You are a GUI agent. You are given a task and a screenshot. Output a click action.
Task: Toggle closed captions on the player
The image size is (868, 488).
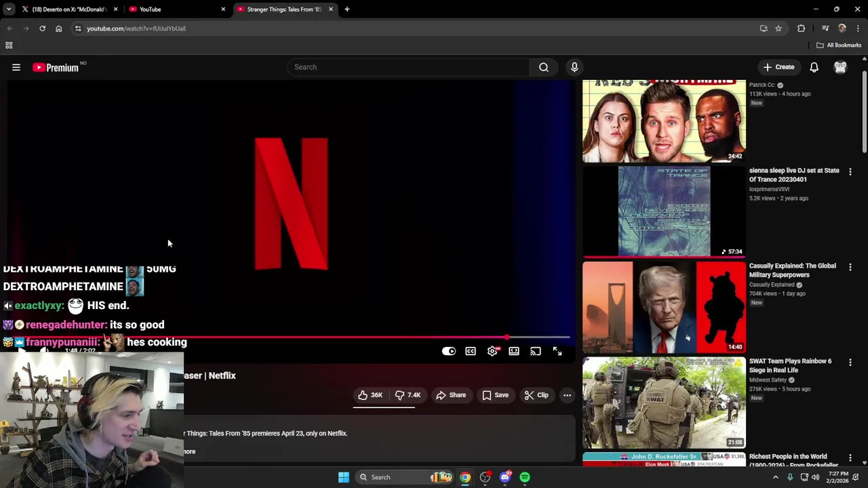pyautogui.click(x=471, y=351)
